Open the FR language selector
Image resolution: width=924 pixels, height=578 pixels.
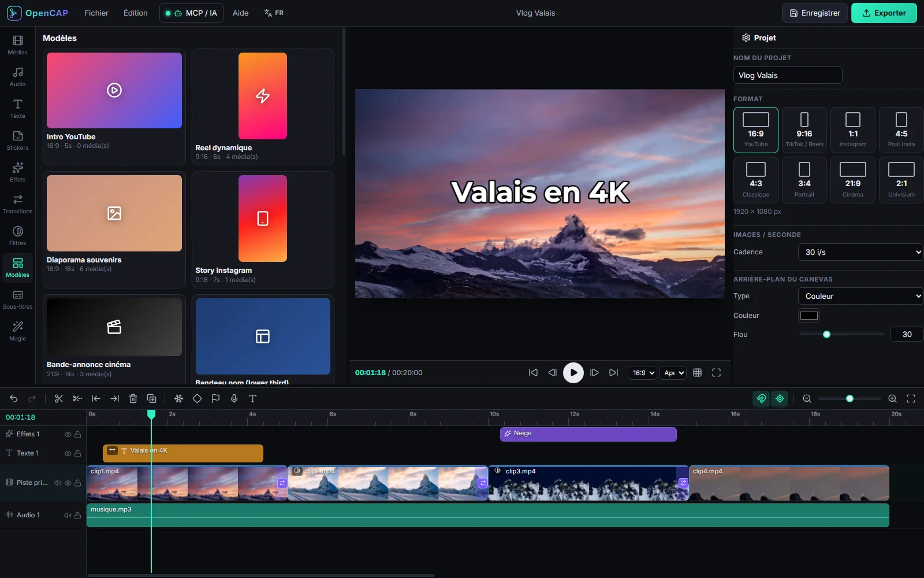(274, 13)
